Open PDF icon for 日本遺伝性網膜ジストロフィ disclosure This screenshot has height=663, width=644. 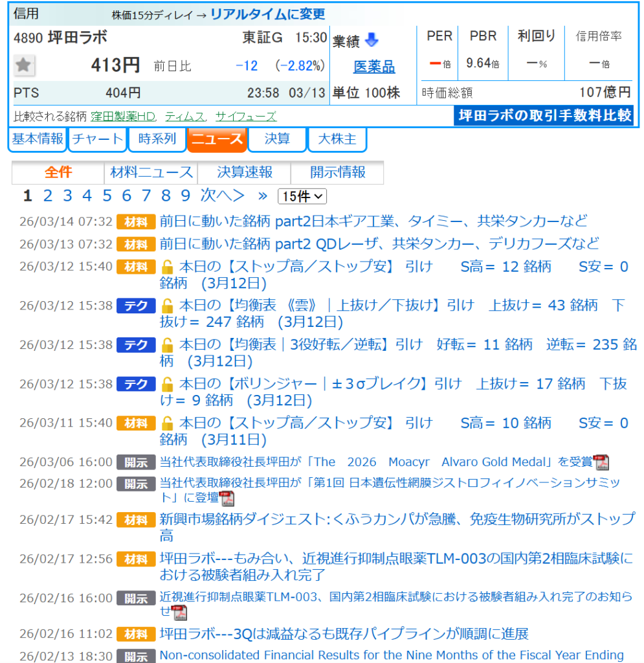(227, 499)
